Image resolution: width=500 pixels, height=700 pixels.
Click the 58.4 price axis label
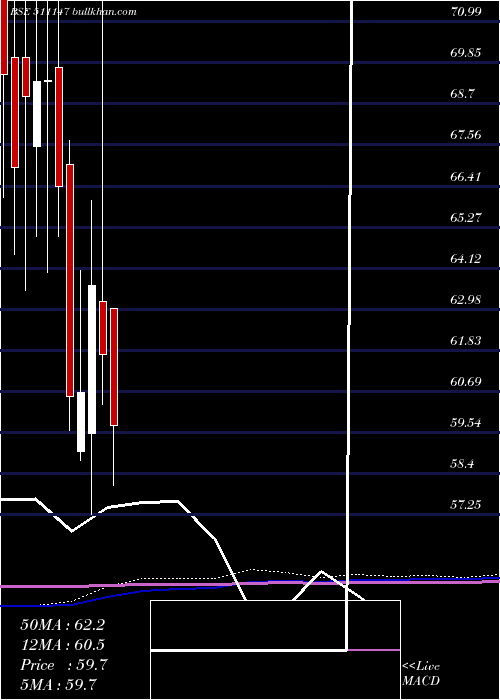[x=463, y=464]
